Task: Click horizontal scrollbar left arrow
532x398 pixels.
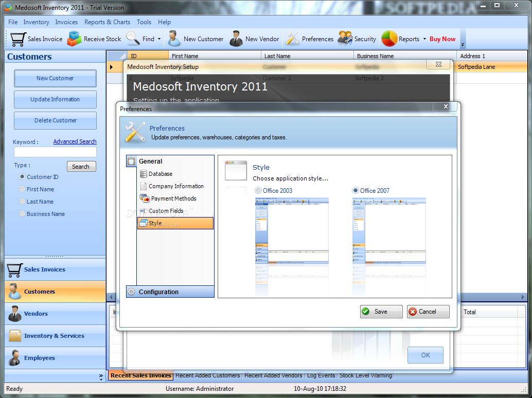Action: (x=111, y=297)
